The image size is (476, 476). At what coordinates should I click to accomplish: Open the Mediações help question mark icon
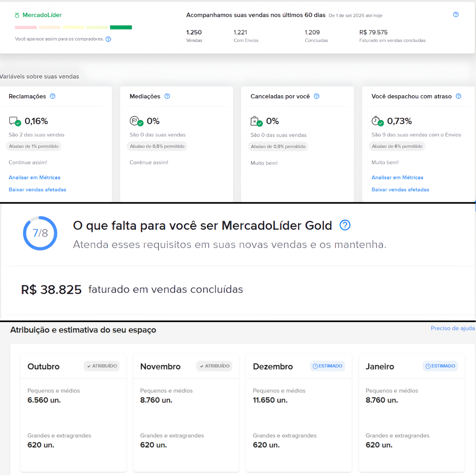coord(167,96)
